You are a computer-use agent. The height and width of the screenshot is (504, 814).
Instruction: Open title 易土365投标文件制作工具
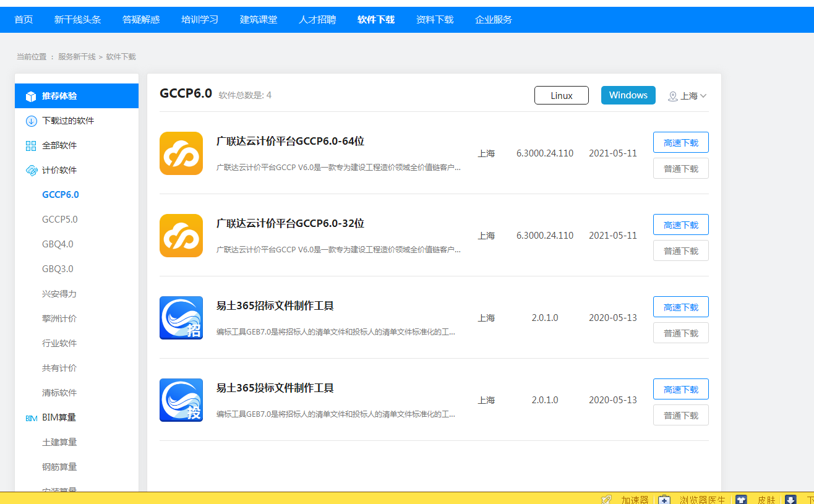[275, 388]
